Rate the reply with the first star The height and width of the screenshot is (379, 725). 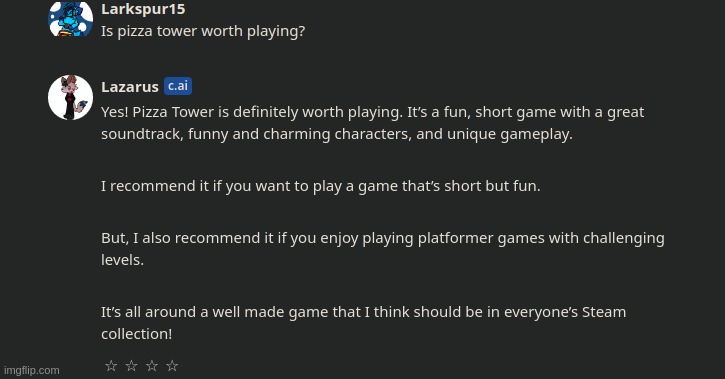coord(111,366)
